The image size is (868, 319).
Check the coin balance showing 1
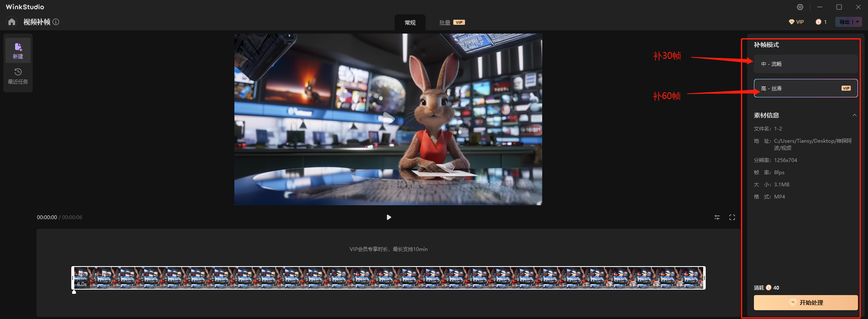[821, 22]
